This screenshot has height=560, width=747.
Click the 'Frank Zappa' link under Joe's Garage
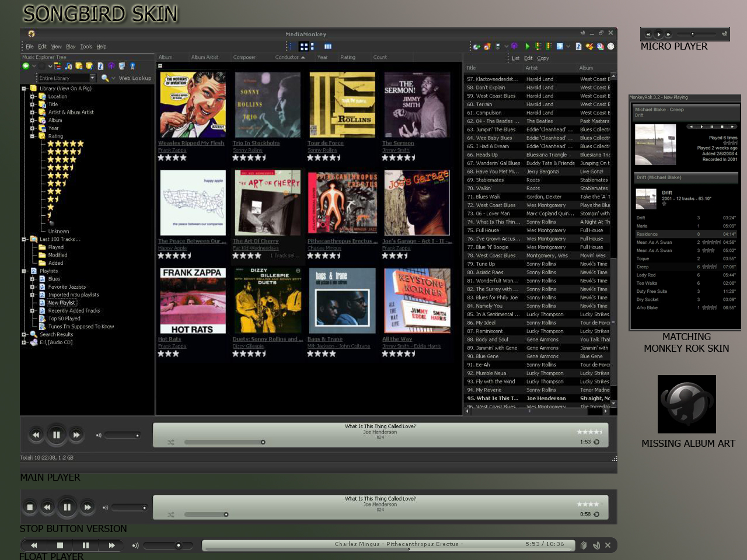pyautogui.click(x=396, y=248)
